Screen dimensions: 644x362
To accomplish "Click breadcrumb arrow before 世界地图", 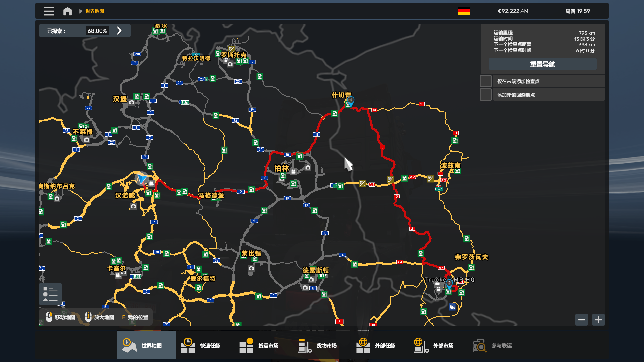I will [x=80, y=11].
